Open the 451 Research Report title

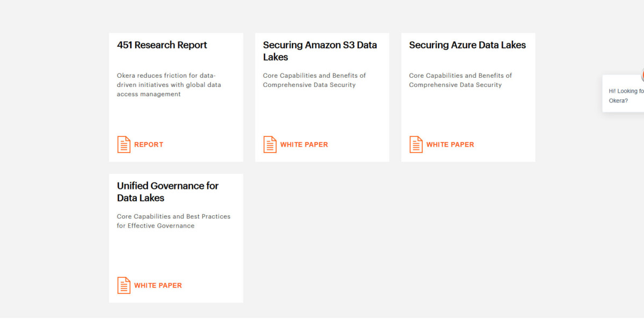pyautogui.click(x=162, y=45)
